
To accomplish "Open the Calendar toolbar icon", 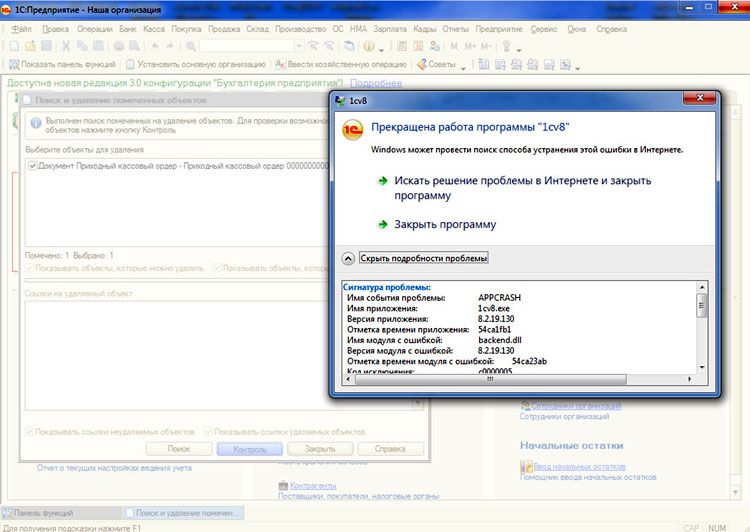I will 418,46.
